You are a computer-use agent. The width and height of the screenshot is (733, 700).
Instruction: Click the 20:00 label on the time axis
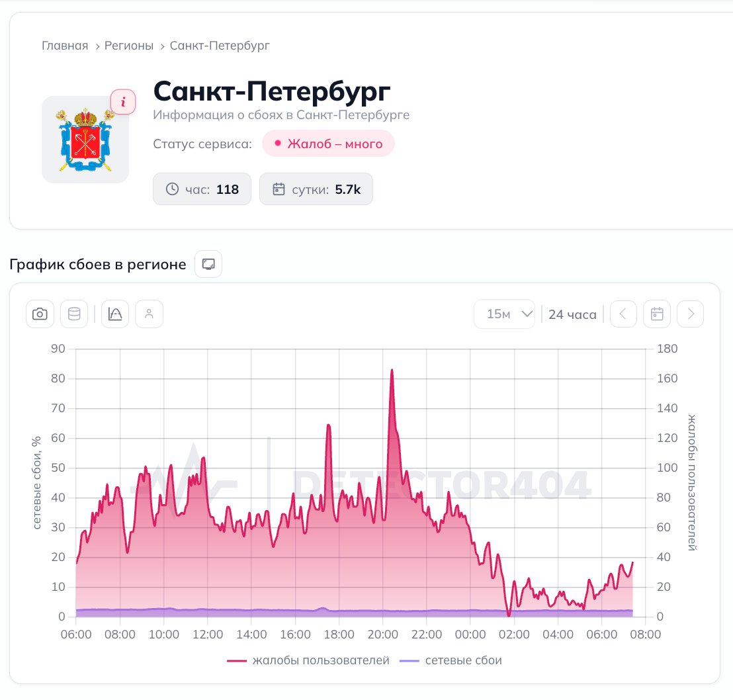(x=383, y=634)
